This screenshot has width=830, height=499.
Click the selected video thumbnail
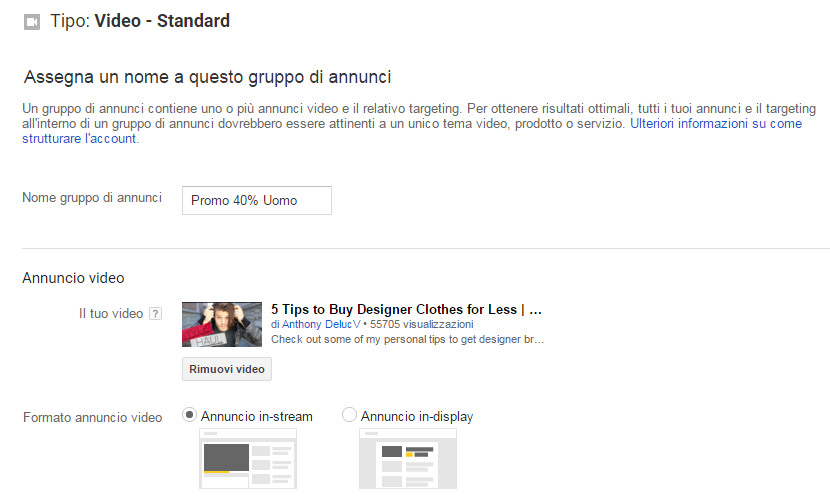tap(221, 324)
